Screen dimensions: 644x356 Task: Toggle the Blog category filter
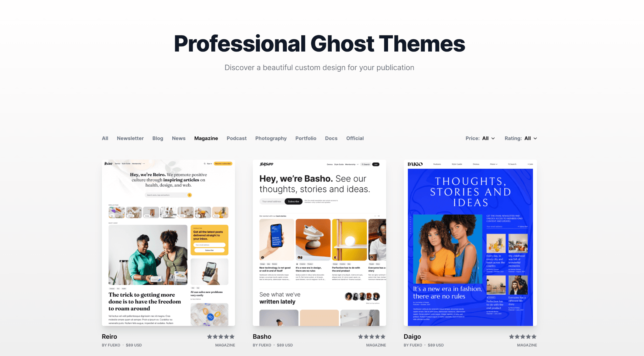pyautogui.click(x=158, y=138)
